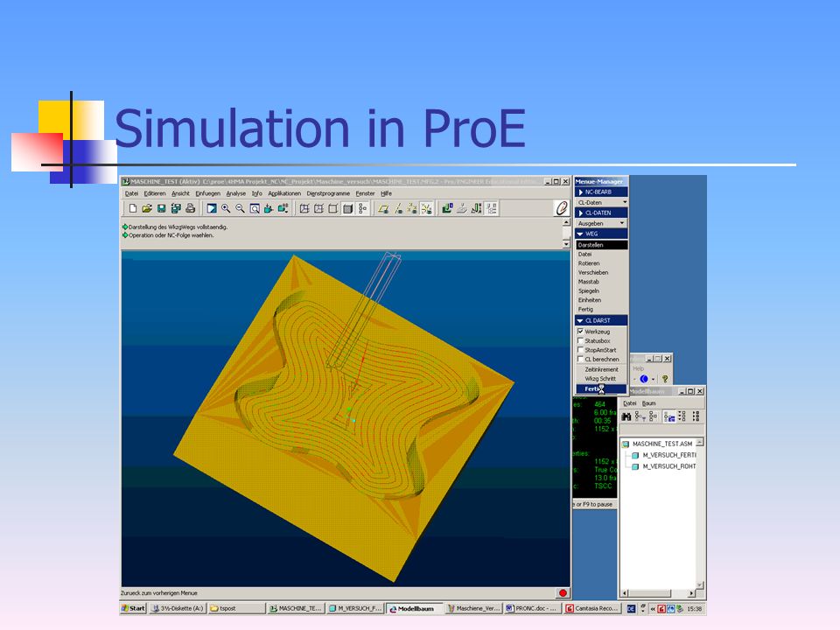
Task: Enable the CL berechnen checkbox
Action: 580,359
